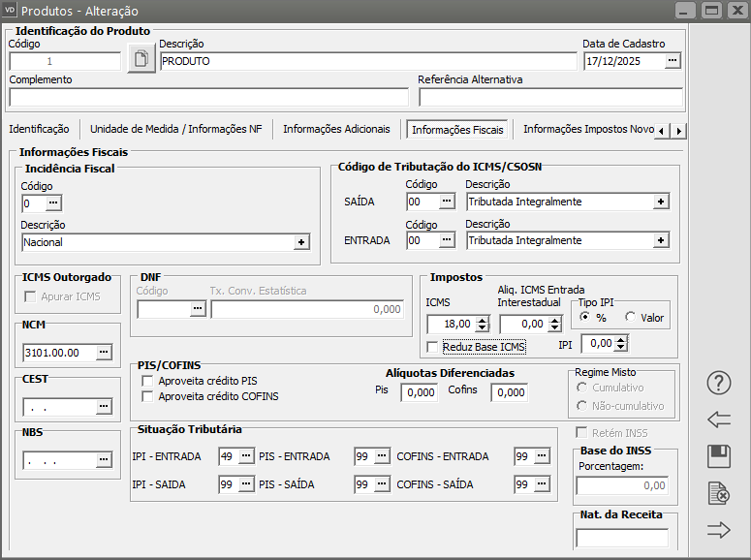Click the cancel document icon
This screenshot has height=560, width=751.
click(718, 493)
